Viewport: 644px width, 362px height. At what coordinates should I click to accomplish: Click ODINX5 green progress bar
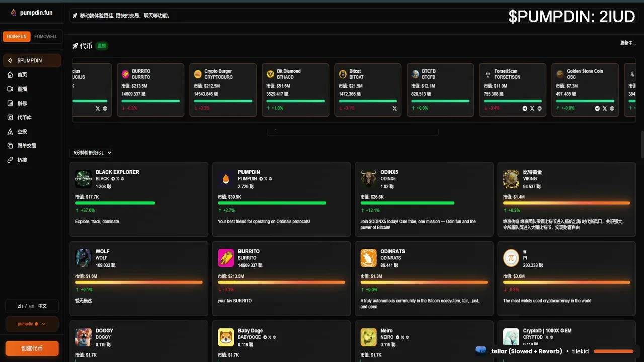coord(408,203)
